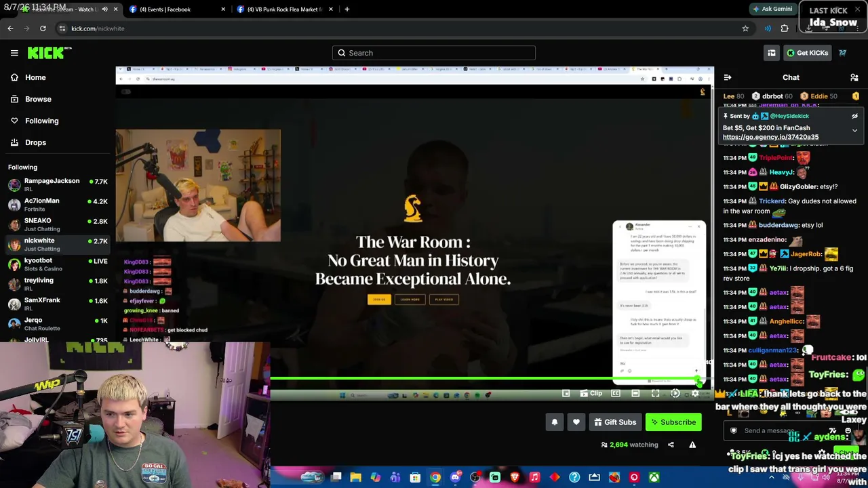Open the chat users list icon
868x488 pixels.
(x=854, y=77)
